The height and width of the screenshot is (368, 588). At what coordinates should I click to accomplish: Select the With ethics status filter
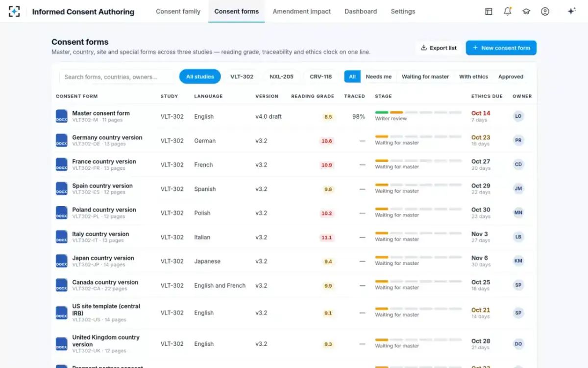473,77
